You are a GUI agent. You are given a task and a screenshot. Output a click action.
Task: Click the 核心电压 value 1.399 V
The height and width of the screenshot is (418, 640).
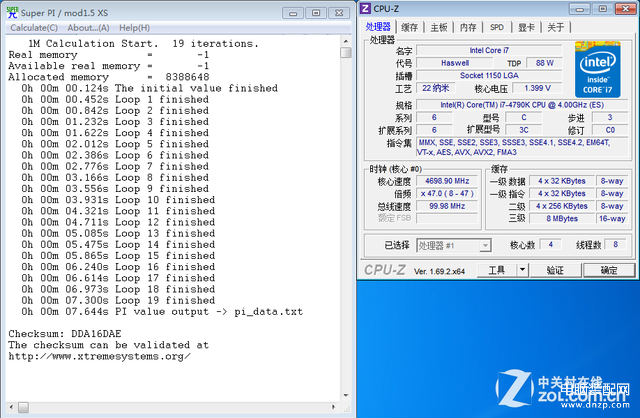coord(537,88)
